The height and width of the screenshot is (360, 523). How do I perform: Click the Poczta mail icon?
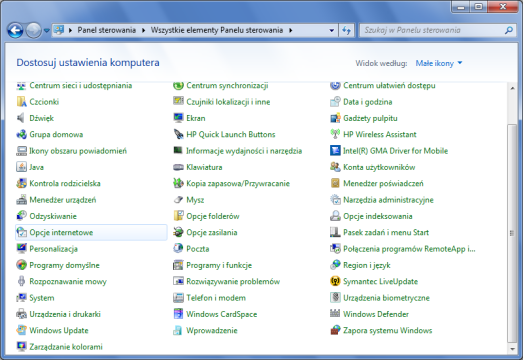coord(178,249)
